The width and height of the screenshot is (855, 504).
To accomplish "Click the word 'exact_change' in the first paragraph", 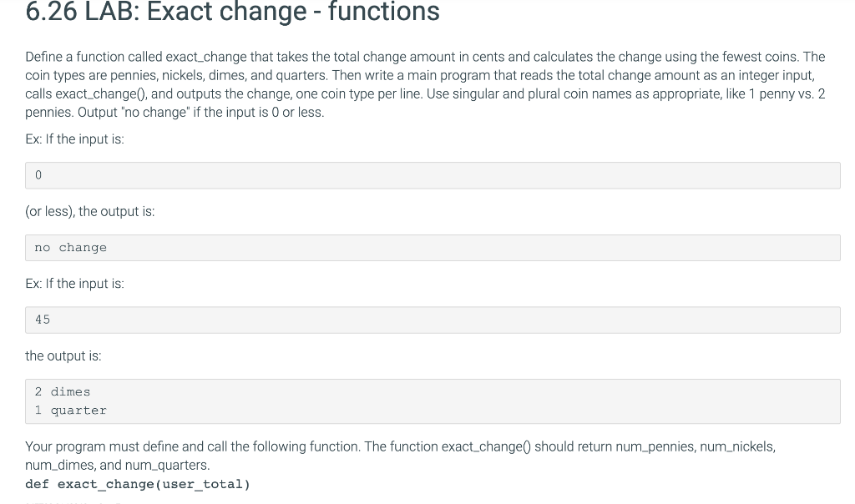I will [x=206, y=58].
